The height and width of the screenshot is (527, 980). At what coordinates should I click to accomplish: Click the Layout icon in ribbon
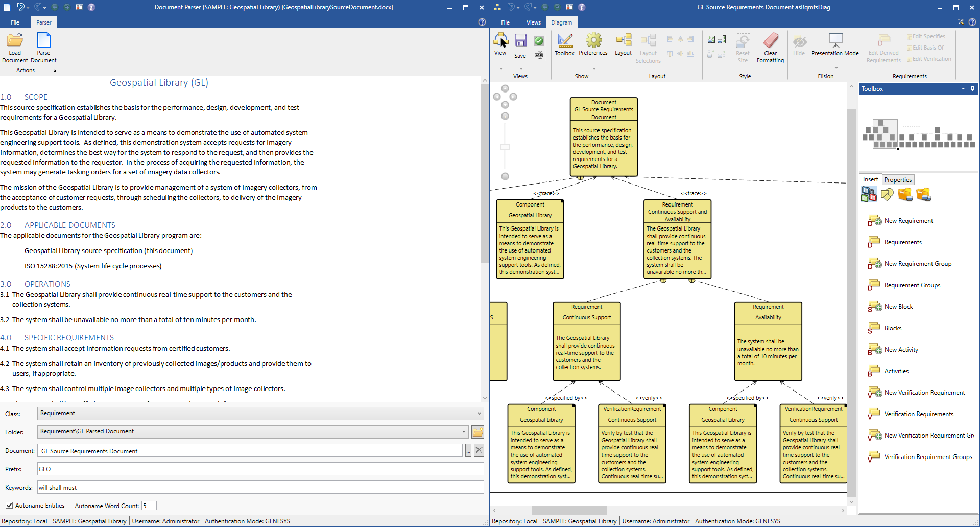[x=623, y=41]
